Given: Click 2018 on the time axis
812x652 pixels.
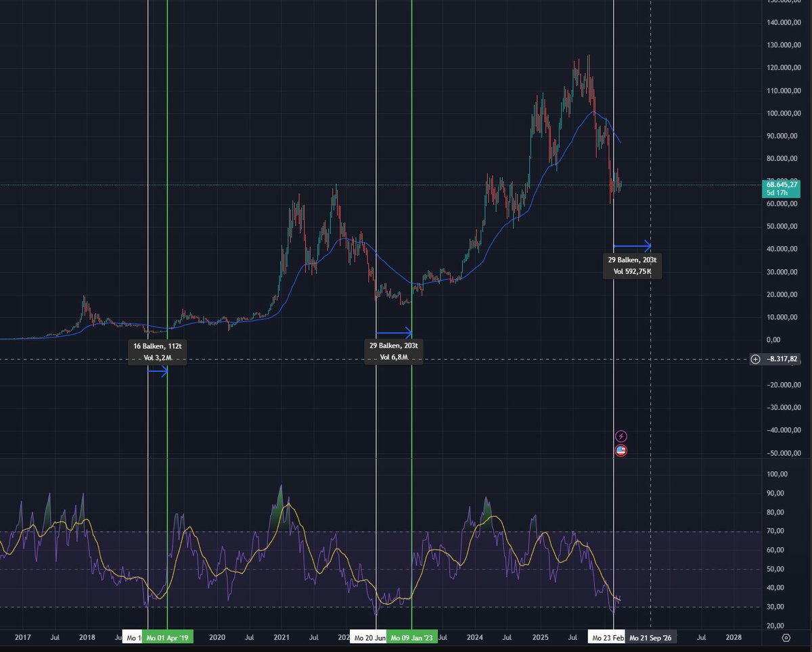Looking at the screenshot, I should 87,637.
